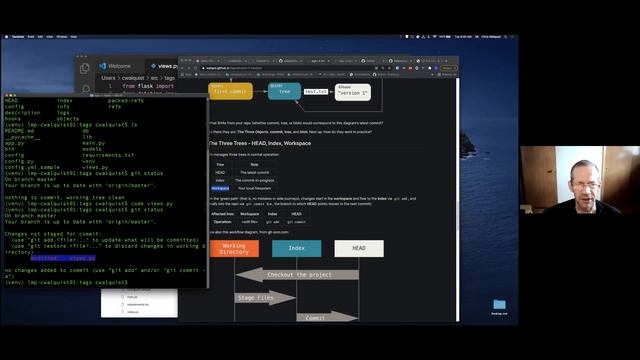Image resolution: width=640 pixels, height=360 pixels.
Task: Click the highlighted 'modified: views.py' terminal line
Action: pyautogui.click(x=63, y=258)
